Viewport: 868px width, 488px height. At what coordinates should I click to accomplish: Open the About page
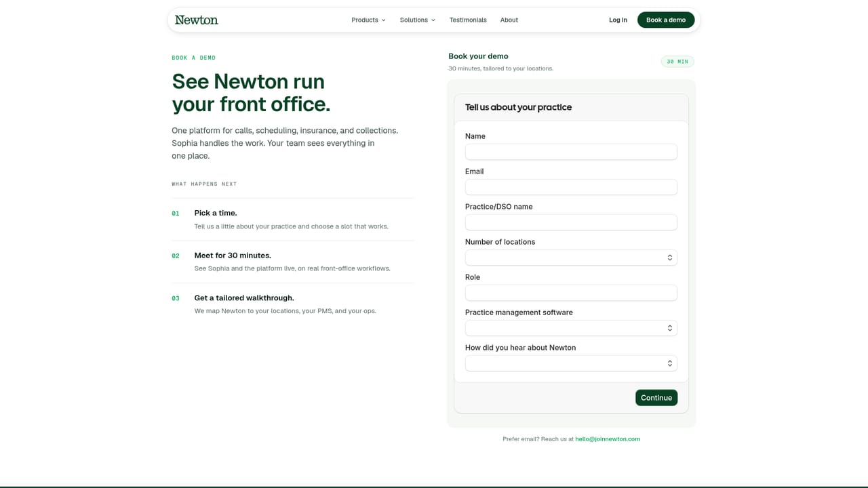[509, 20]
